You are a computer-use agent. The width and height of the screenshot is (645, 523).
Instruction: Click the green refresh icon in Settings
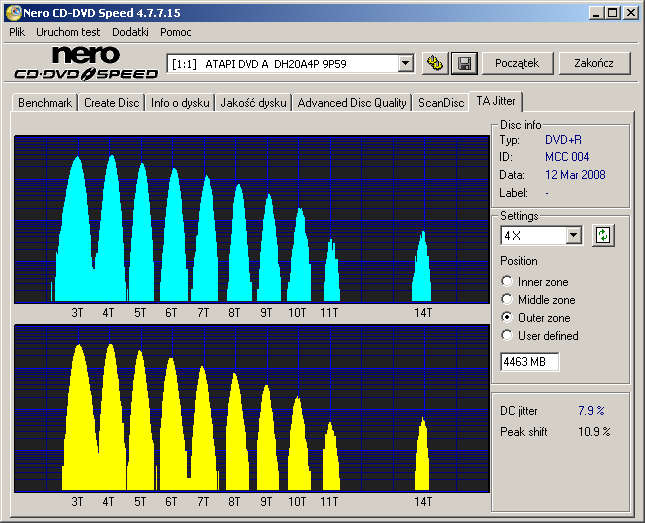click(603, 235)
